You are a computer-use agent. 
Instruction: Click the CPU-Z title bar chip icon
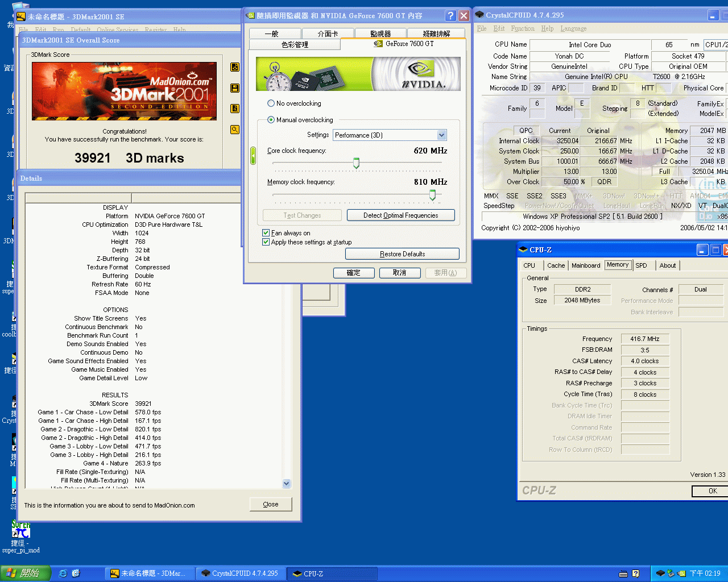pyautogui.click(x=523, y=250)
